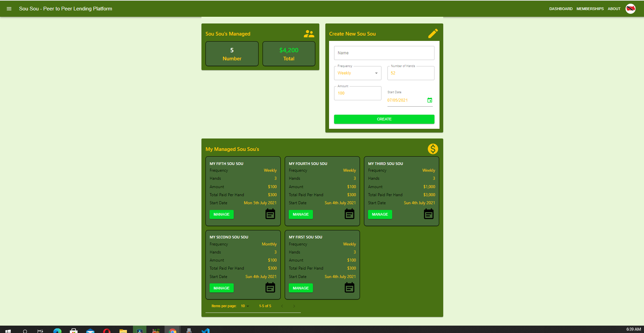The image size is (644, 333).
Task: Manage My Third Sou Sou
Action: point(380,214)
